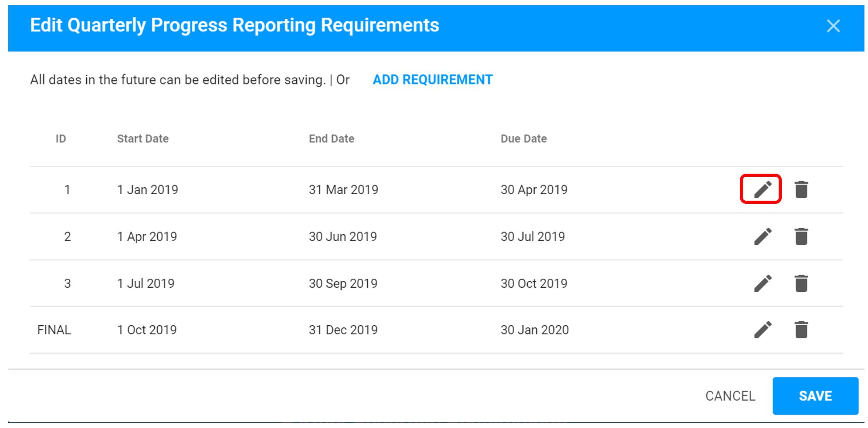The height and width of the screenshot is (428, 868).
Task: Select the pencil icon for requirement 2
Action: pyautogui.click(x=763, y=236)
